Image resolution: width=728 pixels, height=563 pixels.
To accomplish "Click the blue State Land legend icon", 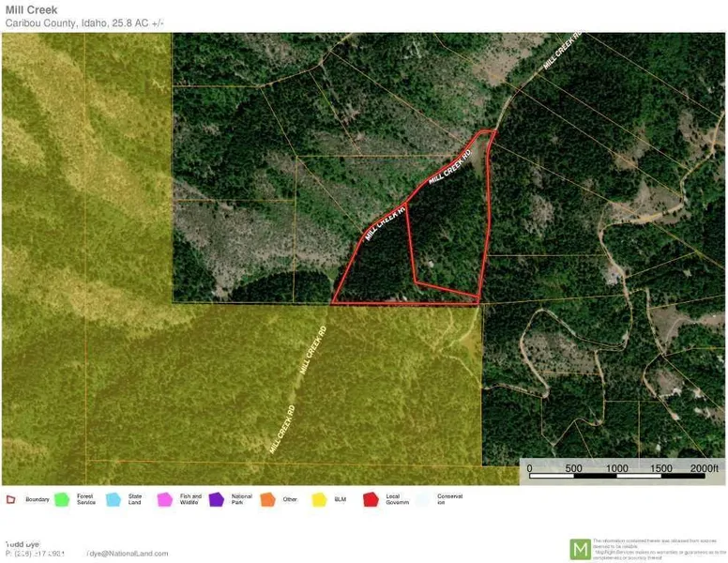I will [x=114, y=499].
